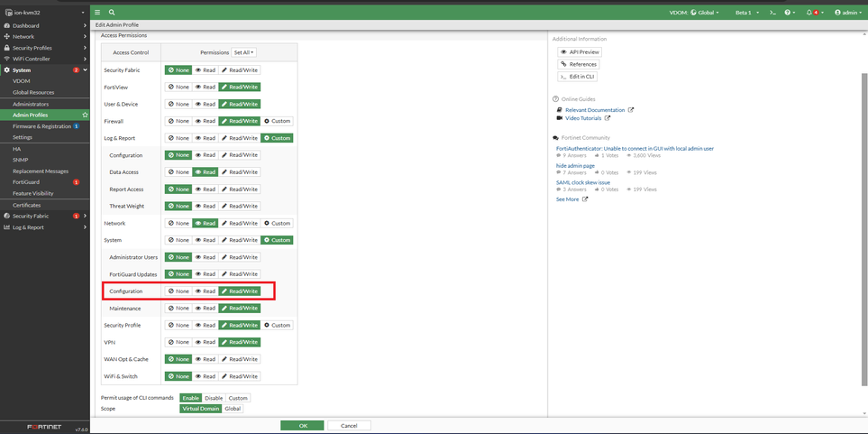Screen dimensions: 868x434
Task: Open search with magnifier icon
Action: click(x=112, y=13)
